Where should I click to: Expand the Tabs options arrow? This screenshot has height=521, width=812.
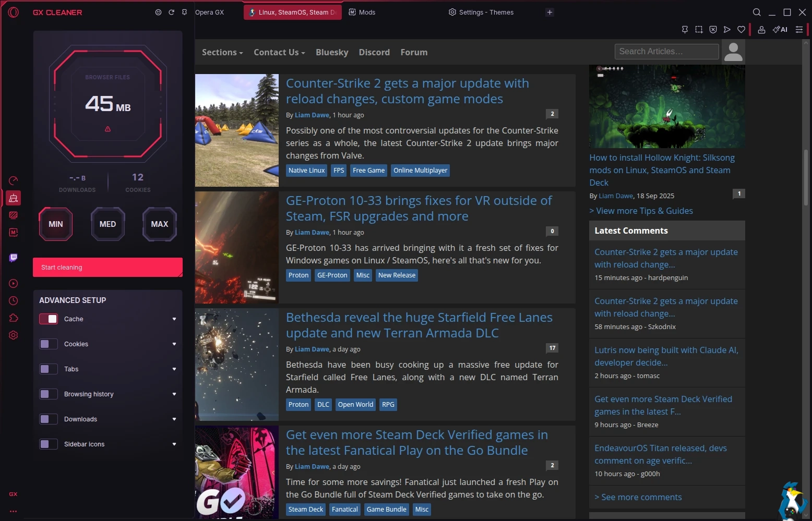174,369
